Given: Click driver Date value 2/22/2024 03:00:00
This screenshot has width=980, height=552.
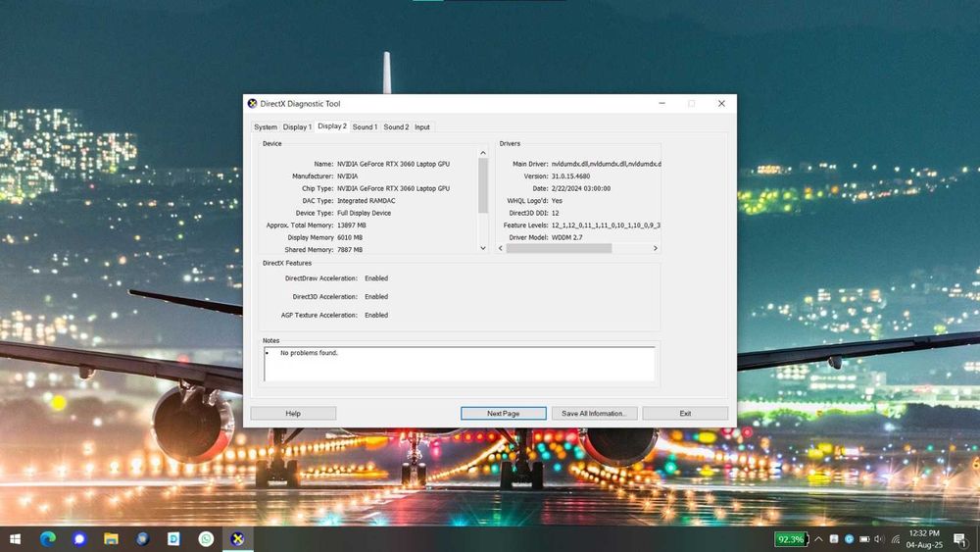Looking at the screenshot, I should click(x=580, y=188).
